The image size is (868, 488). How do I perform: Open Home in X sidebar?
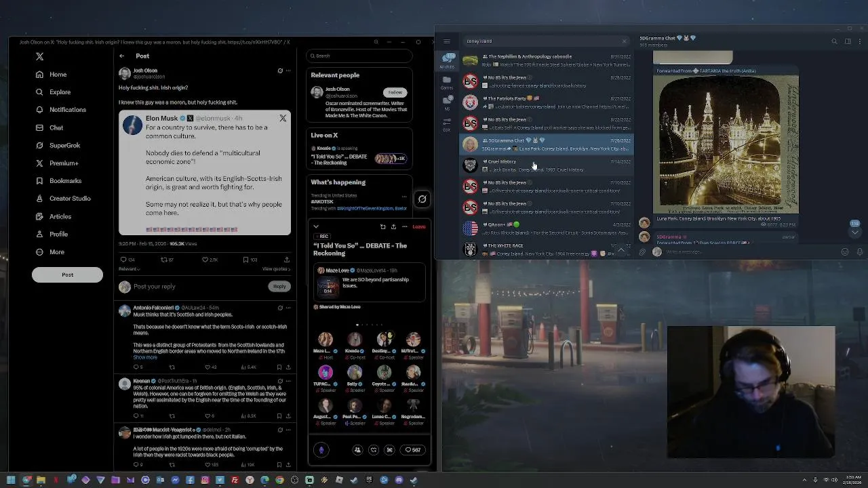[x=52, y=75]
